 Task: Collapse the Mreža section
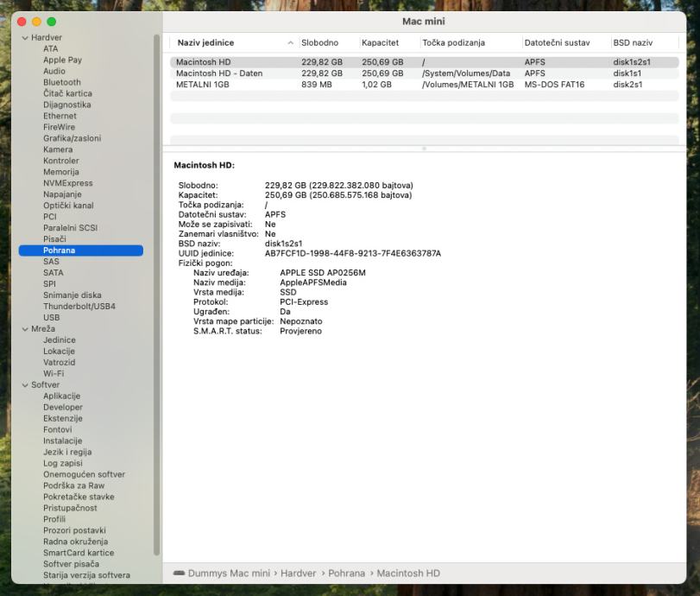[25, 329]
